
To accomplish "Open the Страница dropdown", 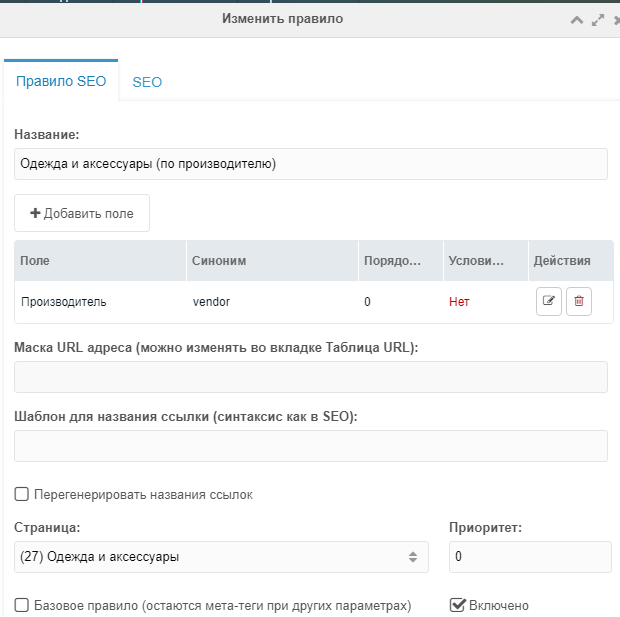I will (221, 557).
